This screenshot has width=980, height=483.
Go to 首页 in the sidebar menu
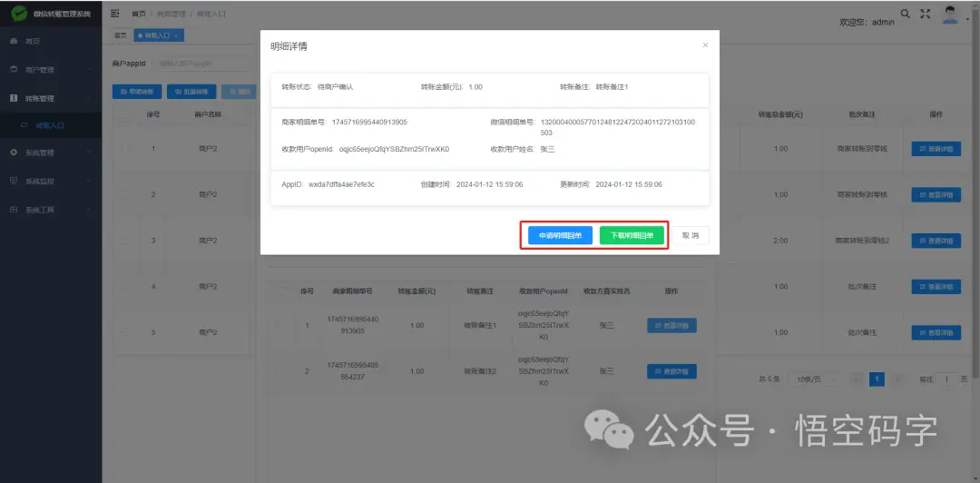point(51,41)
